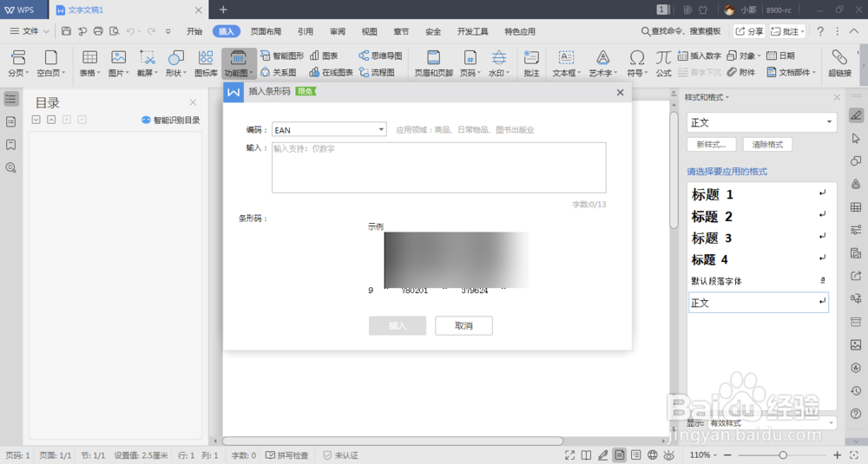868x464 pixels.
Task: Open 页眉和页脚 header and footer
Action: click(433, 63)
